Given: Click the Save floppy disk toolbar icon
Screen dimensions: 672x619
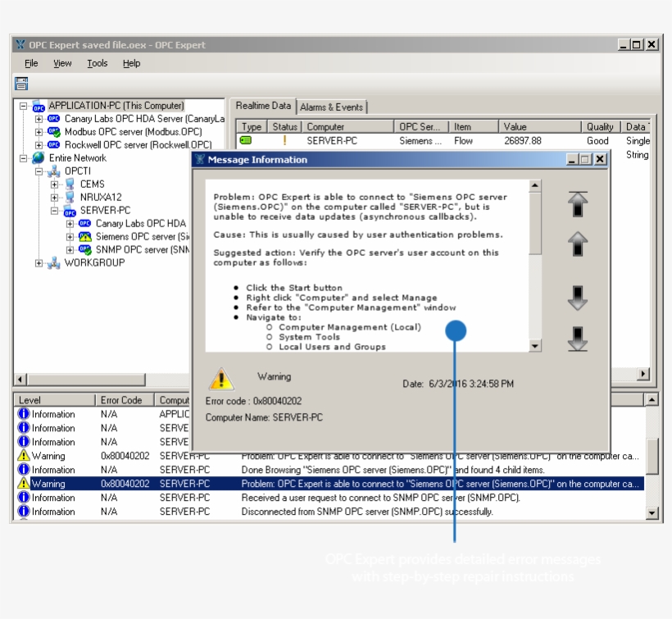Looking at the screenshot, I should click(x=21, y=83).
